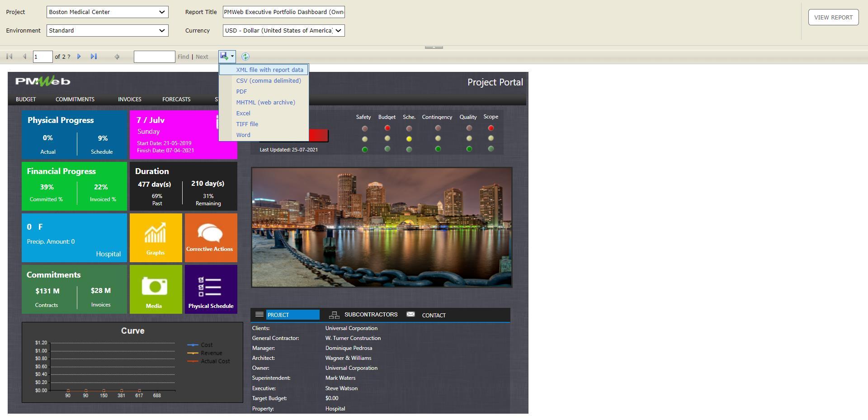Image resolution: width=868 pixels, height=420 pixels.
Task: Click the Find search input field
Action: [154, 56]
